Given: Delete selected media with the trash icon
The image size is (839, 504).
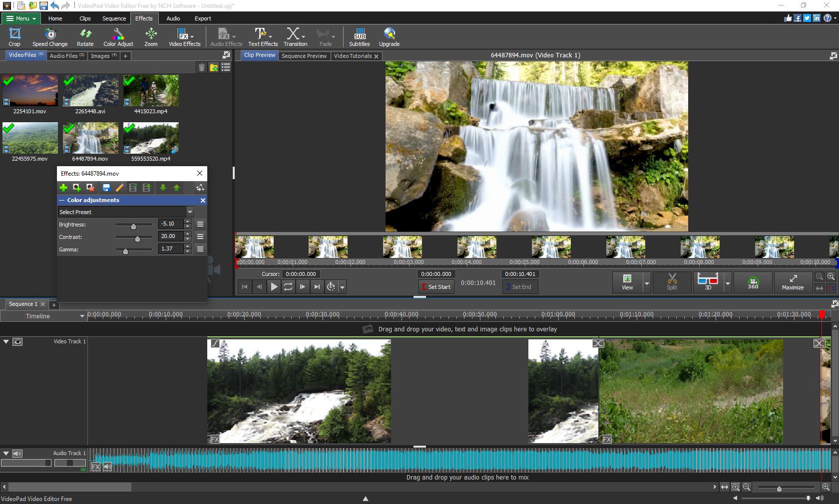Looking at the screenshot, I should click(x=202, y=67).
